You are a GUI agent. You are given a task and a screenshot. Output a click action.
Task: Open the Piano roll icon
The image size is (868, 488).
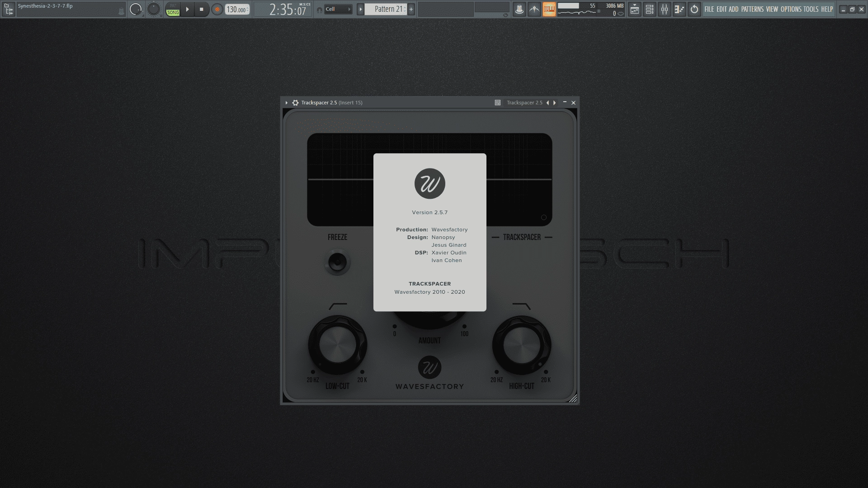(x=679, y=9)
